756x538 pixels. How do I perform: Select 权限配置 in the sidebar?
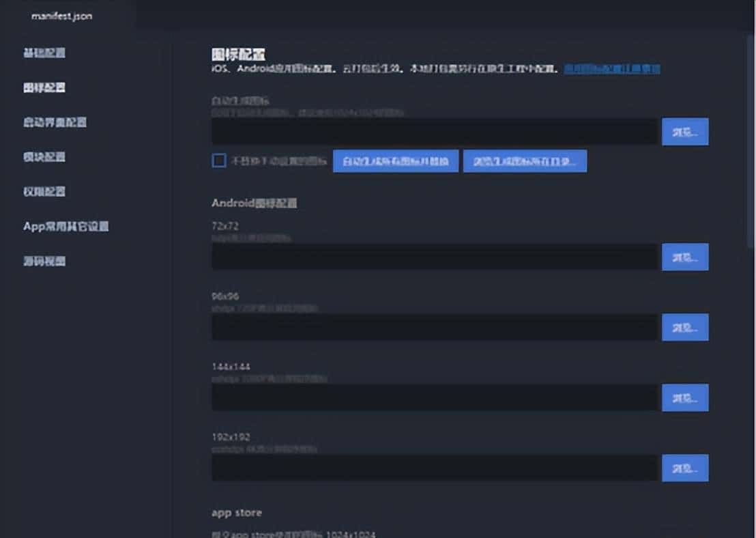[x=44, y=191]
